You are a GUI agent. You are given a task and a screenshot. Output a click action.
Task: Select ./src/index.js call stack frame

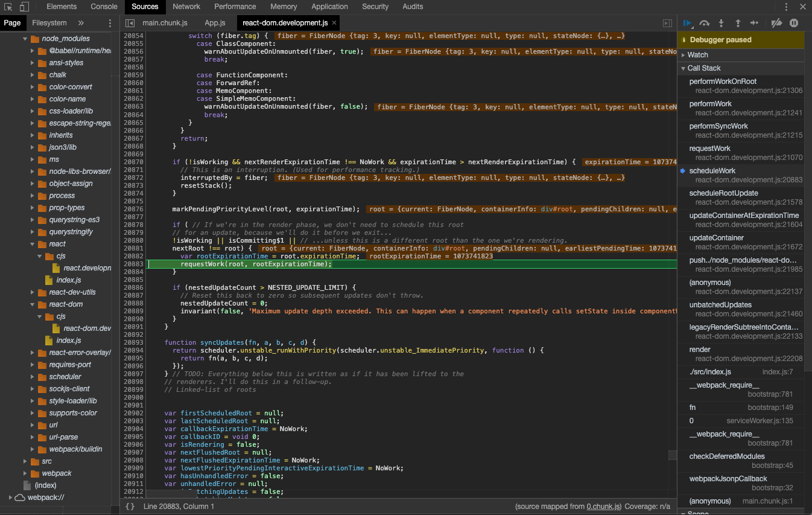point(741,372)
